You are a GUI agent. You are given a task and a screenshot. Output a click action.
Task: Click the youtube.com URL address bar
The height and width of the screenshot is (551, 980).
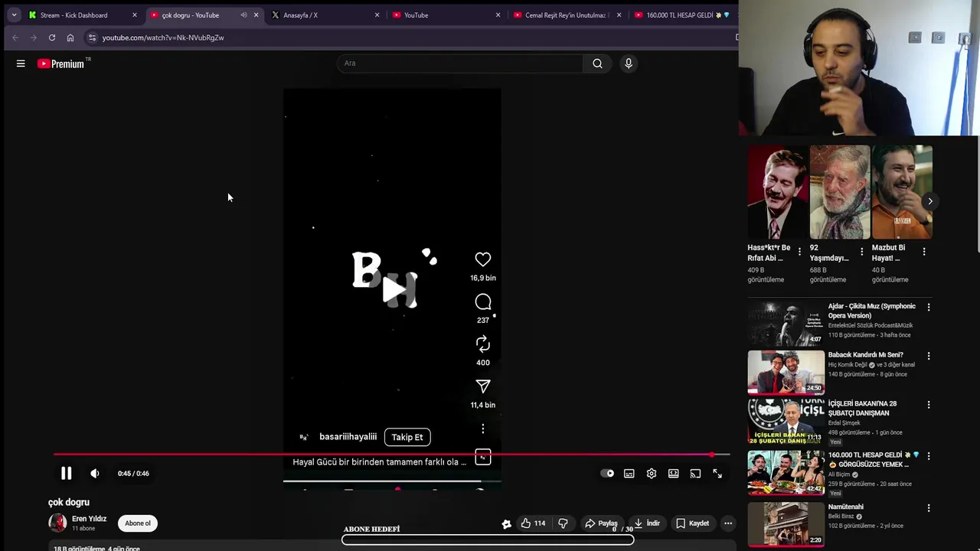pos(163,37)
